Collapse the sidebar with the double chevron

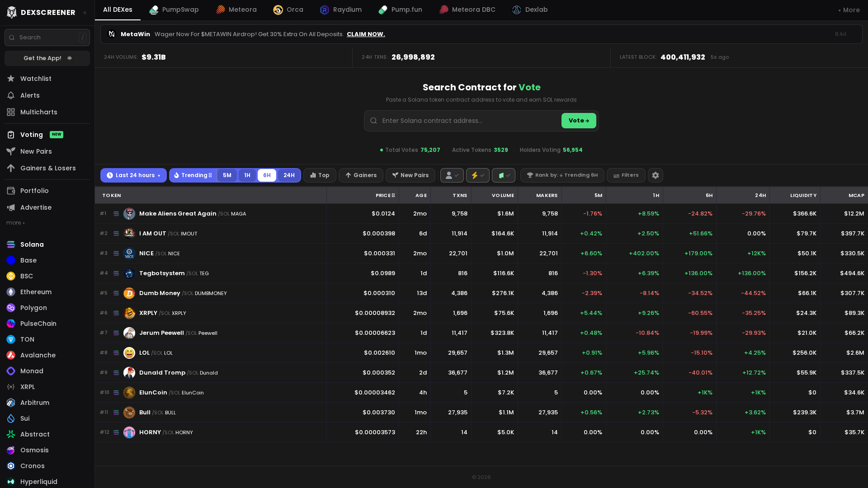pos(85,13)
